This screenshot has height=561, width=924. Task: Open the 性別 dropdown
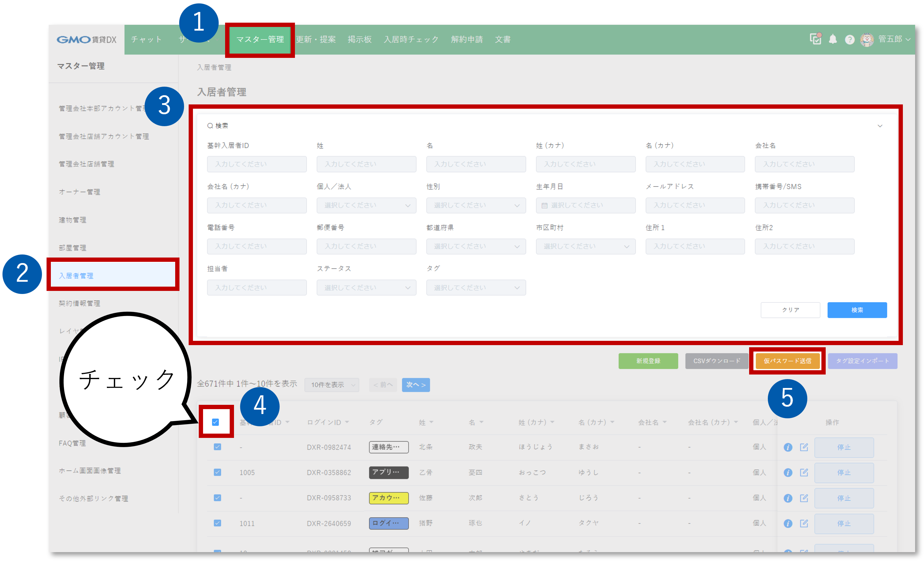pyautogui.click(x=476, y=205)
